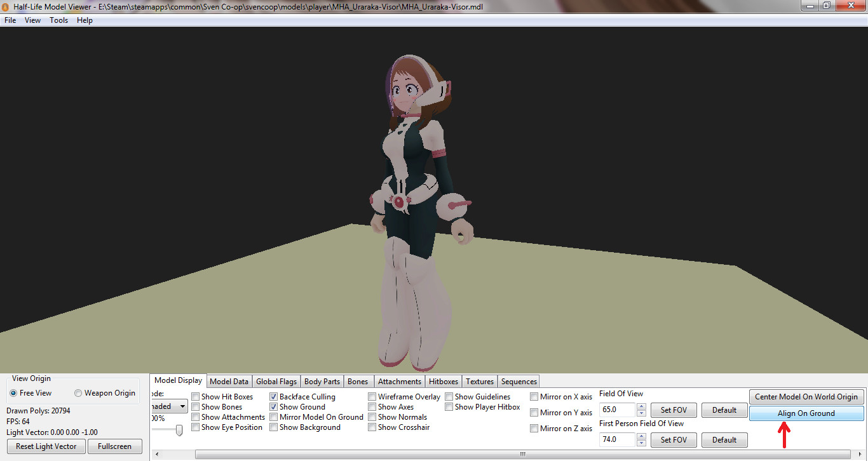Switch to the Body Parts tab
Image resolution: width=868 pixels, height=461 pixels.
coord(322,382)
